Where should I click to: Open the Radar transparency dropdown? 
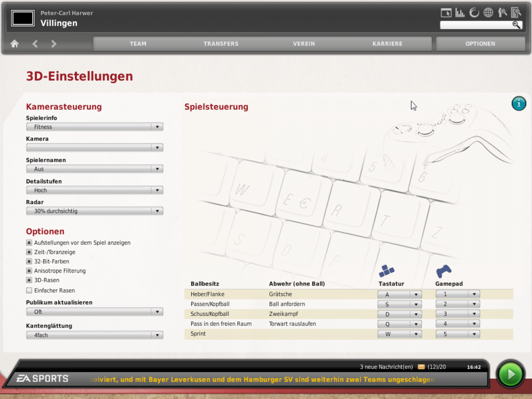95,211
